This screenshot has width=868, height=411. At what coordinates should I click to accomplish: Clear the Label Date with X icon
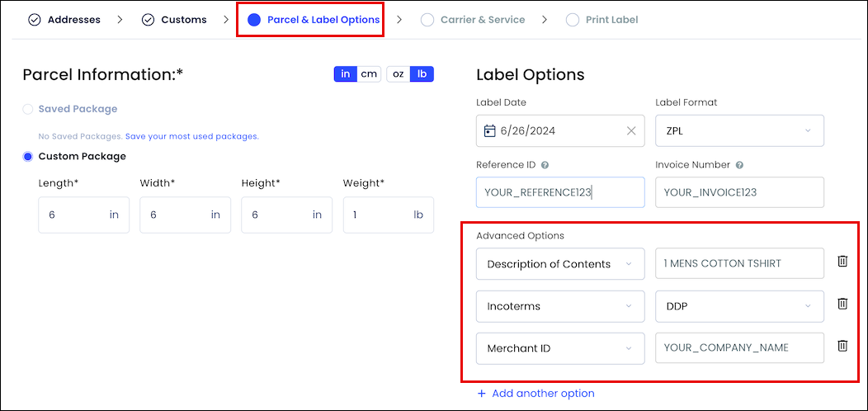click(631, 130)
